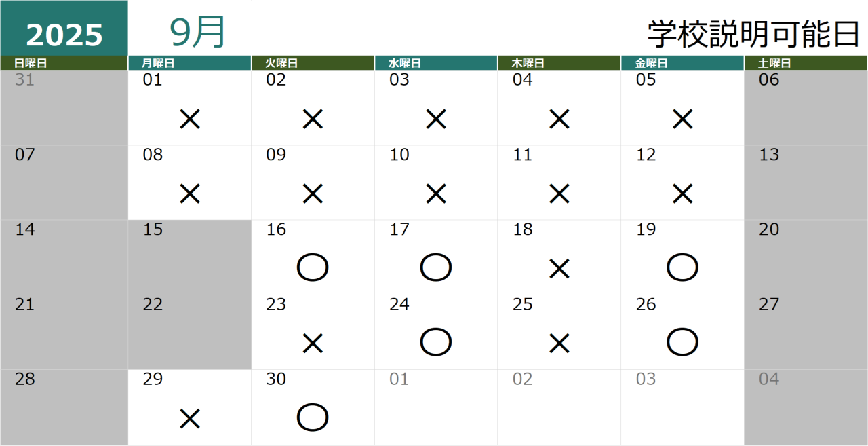Select the circle mark on September 30
The image size is (868, 446).
313,417
